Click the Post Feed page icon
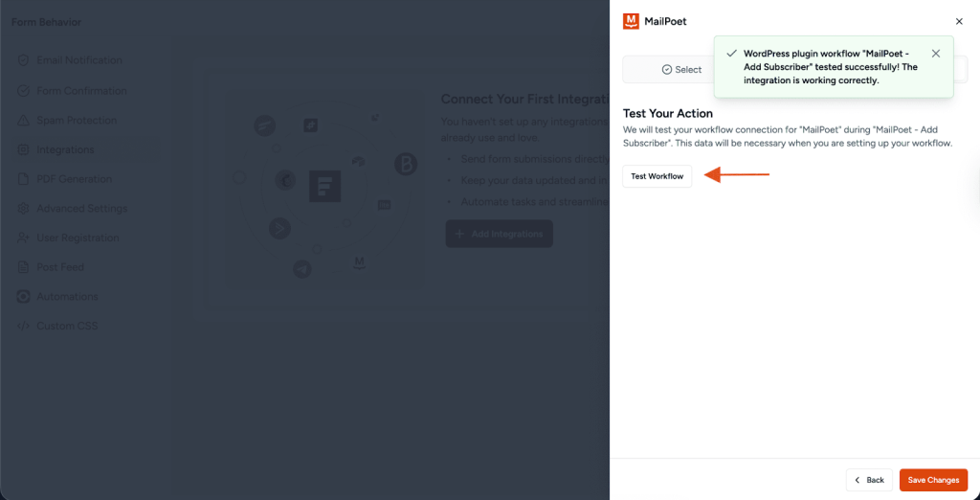 pyautogui.click(x=24, y=267)
